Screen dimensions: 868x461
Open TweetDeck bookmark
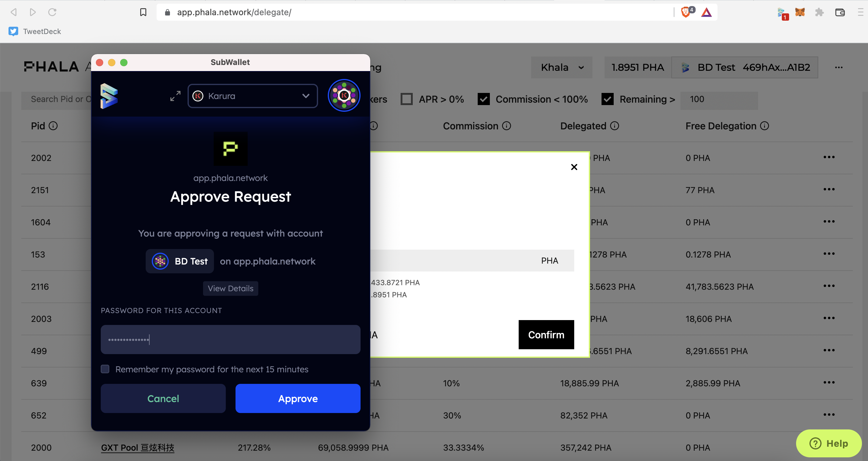(x=35, y=31)
